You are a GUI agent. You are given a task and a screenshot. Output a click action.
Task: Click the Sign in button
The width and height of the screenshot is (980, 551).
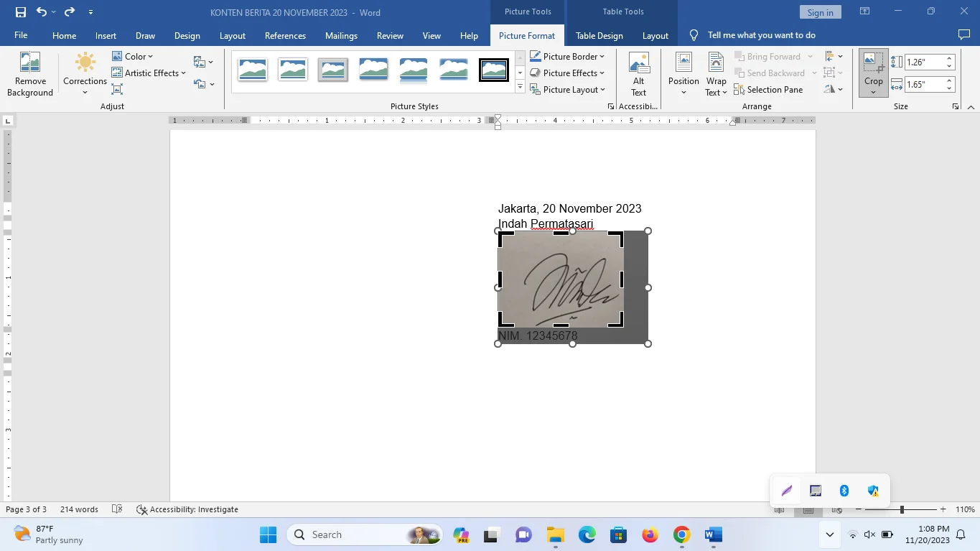[x=820, y=12]
